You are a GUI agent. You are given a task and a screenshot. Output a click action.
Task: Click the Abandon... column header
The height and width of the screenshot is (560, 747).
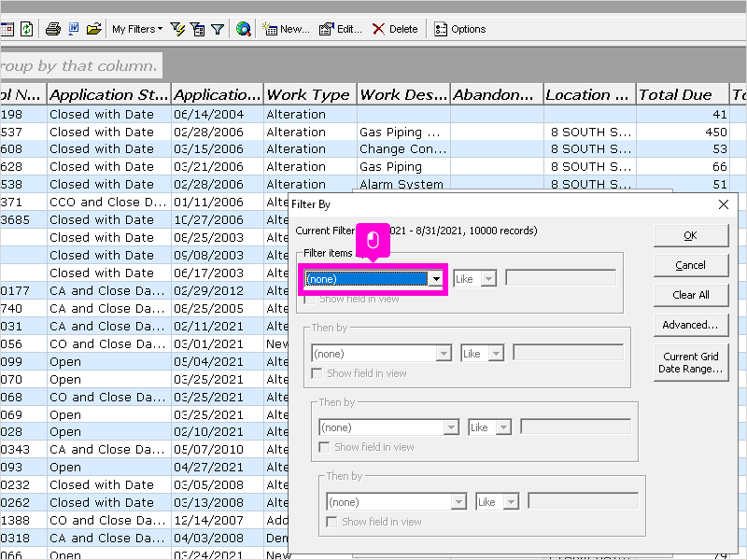pos(497,95)
